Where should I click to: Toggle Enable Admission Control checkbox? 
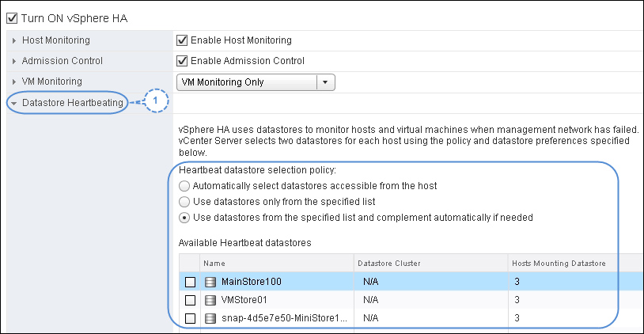(182, 61)
